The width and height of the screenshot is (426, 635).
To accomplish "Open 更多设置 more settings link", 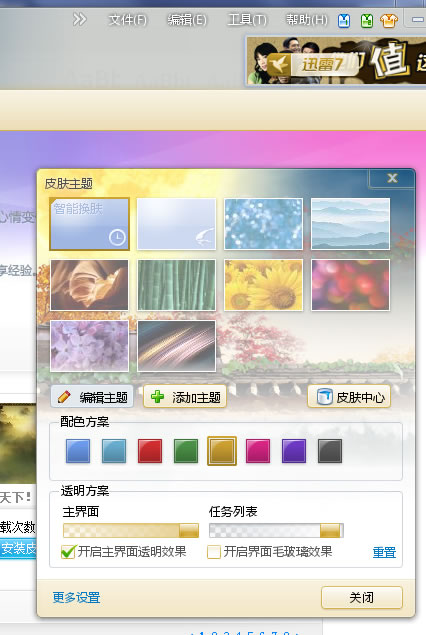I will pos(77,597).
